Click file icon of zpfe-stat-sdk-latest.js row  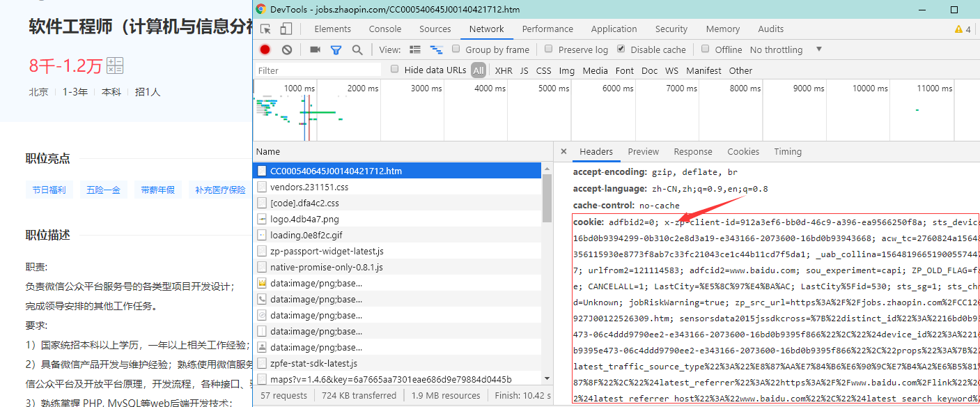[x=262, y=363]
